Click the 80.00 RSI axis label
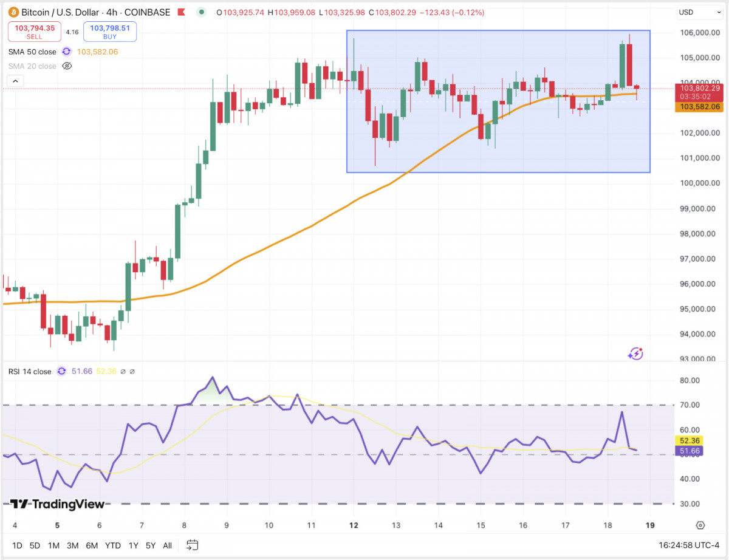Screen dimensions: 729x560 point(689,380)
